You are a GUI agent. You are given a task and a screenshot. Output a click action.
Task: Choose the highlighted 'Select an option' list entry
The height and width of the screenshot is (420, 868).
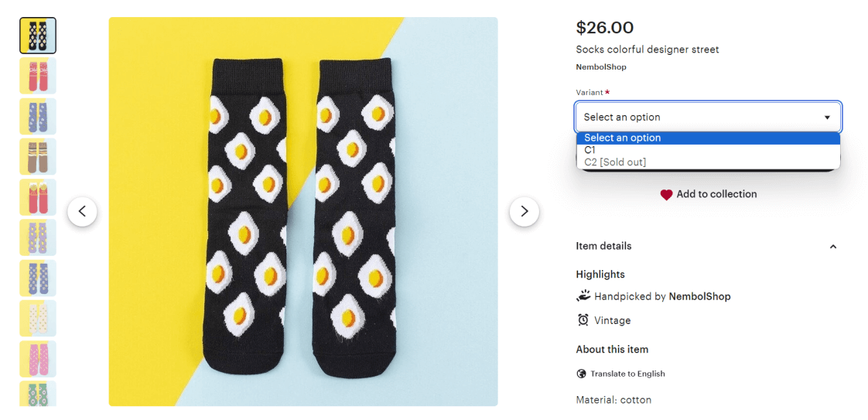coord(623,138)
